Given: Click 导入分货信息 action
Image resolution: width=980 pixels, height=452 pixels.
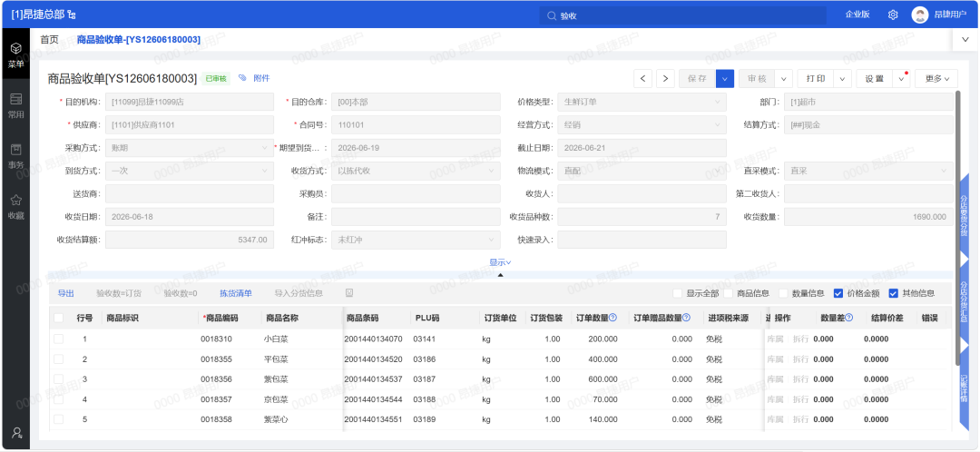Looking at the screenshot, I should [299, 292].
